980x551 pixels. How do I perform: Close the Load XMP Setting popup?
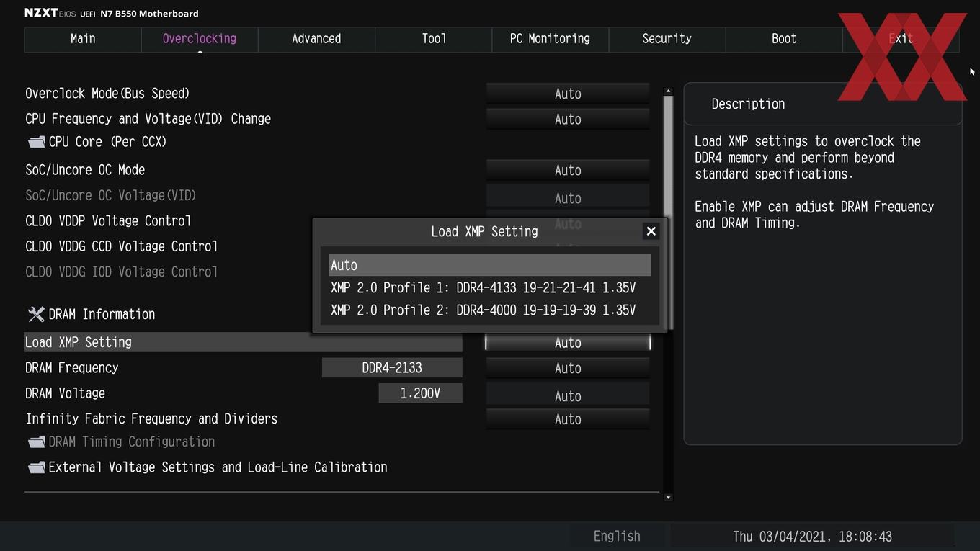(x=651, y=231)
